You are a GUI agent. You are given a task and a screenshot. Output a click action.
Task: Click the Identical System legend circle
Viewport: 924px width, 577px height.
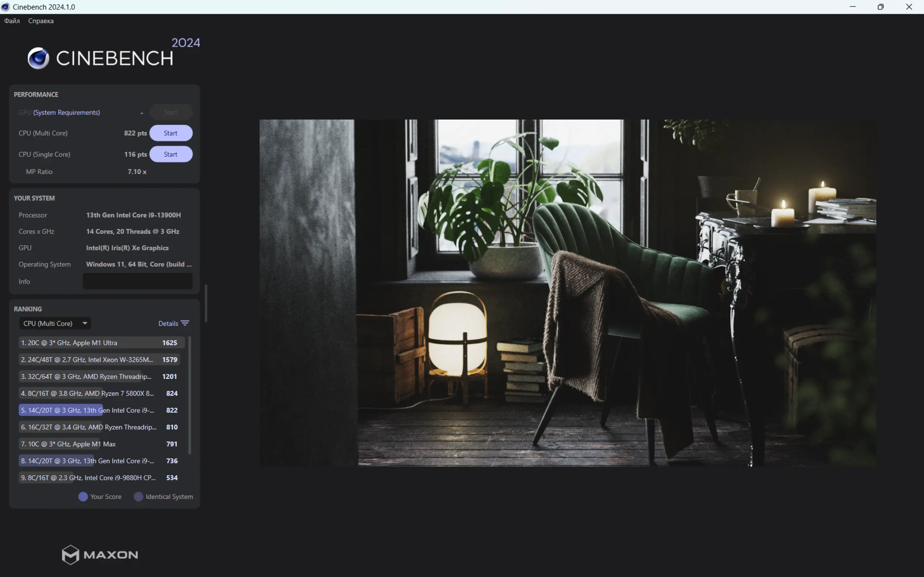tap(138, 496)
